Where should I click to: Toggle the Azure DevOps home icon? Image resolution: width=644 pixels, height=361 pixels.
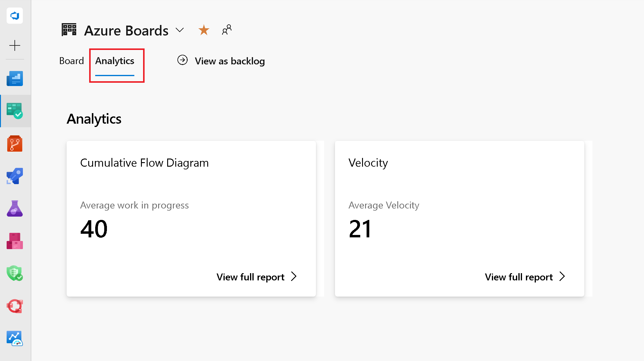[x=15, y=15]
